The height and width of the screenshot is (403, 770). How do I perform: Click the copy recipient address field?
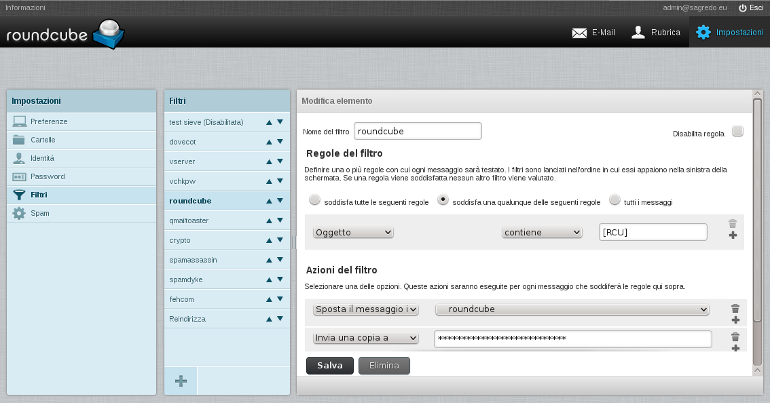[x=573, y=339]
